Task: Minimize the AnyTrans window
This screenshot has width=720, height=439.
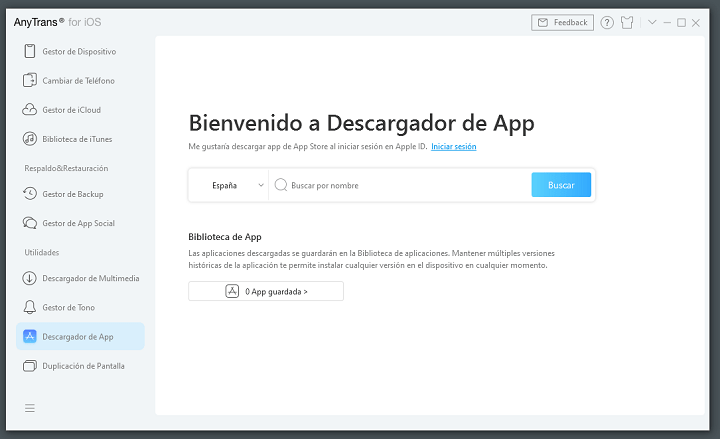Action: point(667,23)
